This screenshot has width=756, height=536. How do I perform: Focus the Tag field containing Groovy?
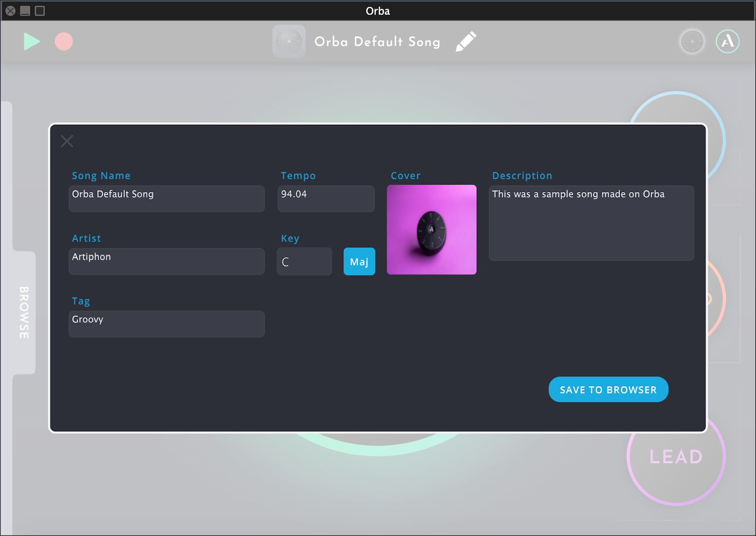pos(167,324)
